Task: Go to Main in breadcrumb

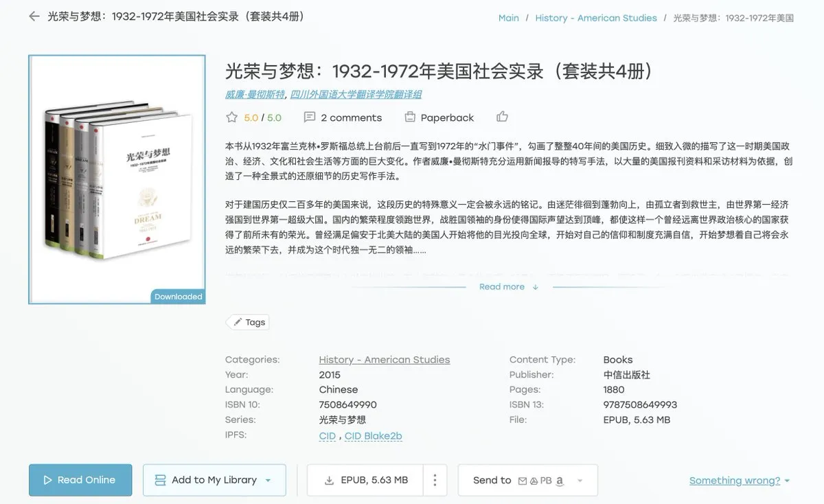Action: [508, 18]
